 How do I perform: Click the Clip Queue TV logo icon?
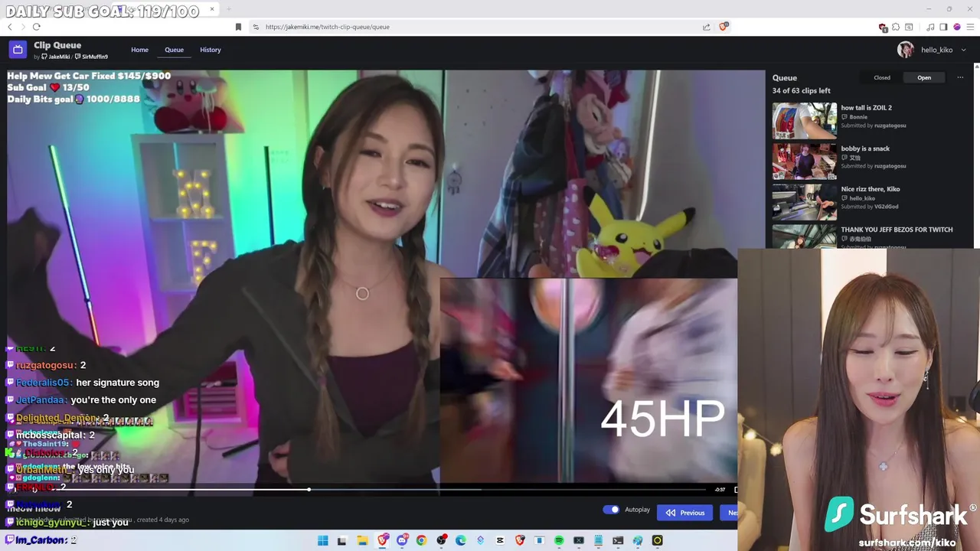[x=18, y=50]
